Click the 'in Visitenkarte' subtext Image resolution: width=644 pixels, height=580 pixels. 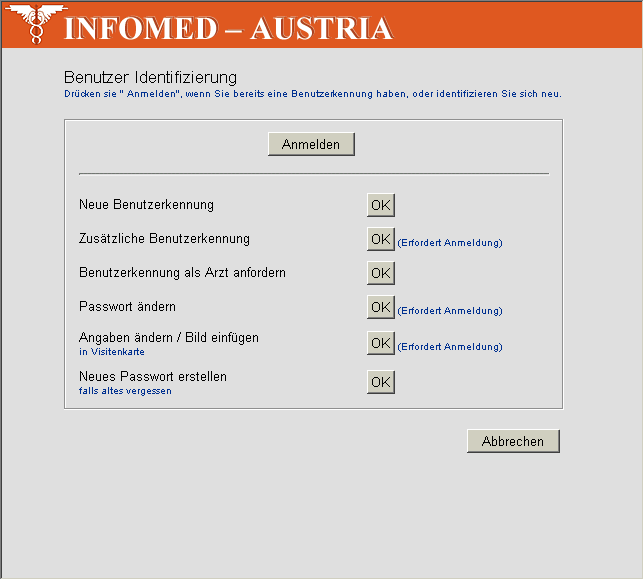pos(112,352)
